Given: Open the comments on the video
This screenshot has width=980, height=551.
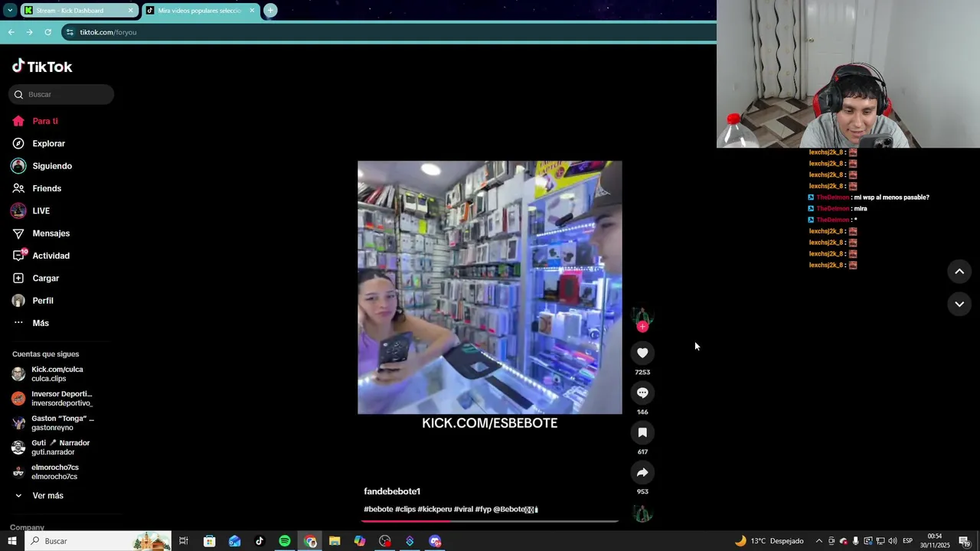Looking at the screenshot, I should 642,393.
